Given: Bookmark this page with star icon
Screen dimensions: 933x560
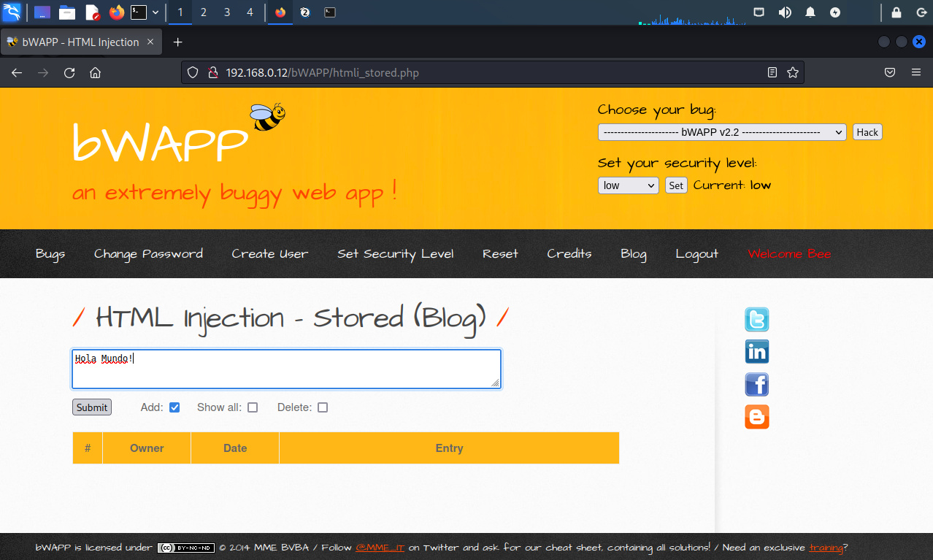Looking at the screenshot, I should point(792,72).
